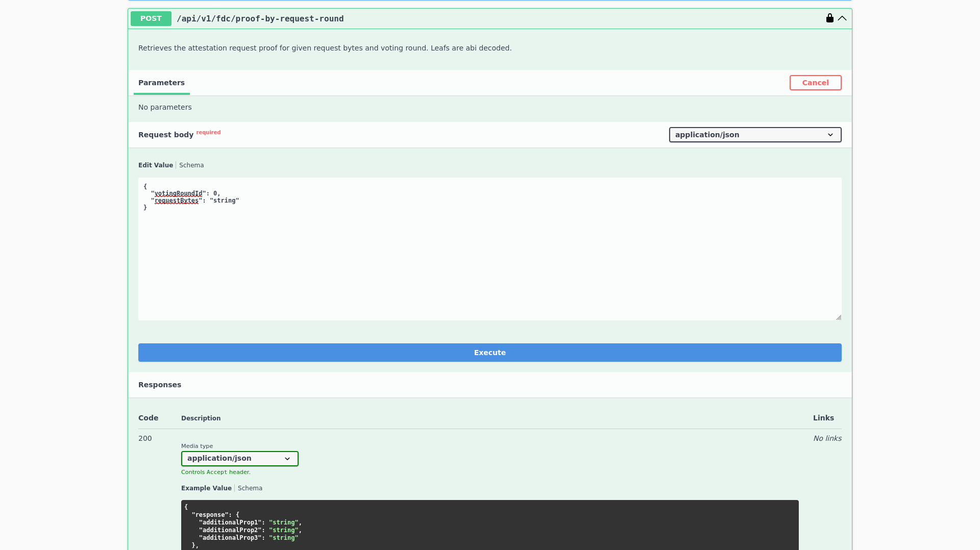Collapse the endpoint with the chevron arrow

[843, 18]
